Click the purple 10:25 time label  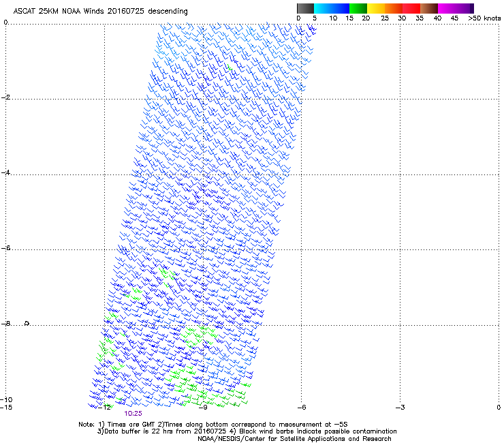133,414
